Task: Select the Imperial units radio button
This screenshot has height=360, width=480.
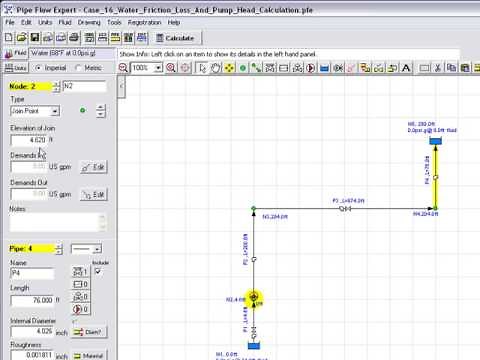Action: 39,68
